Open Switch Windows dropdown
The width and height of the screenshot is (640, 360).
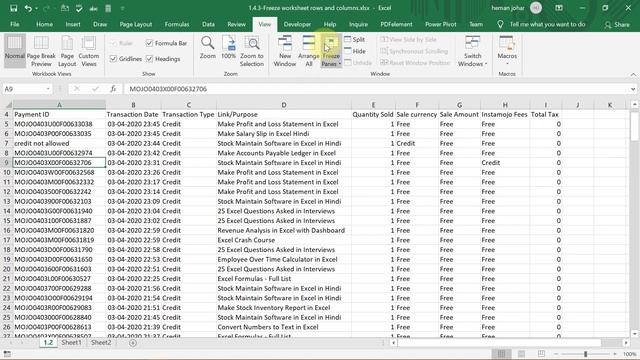(x=473, y=51)
